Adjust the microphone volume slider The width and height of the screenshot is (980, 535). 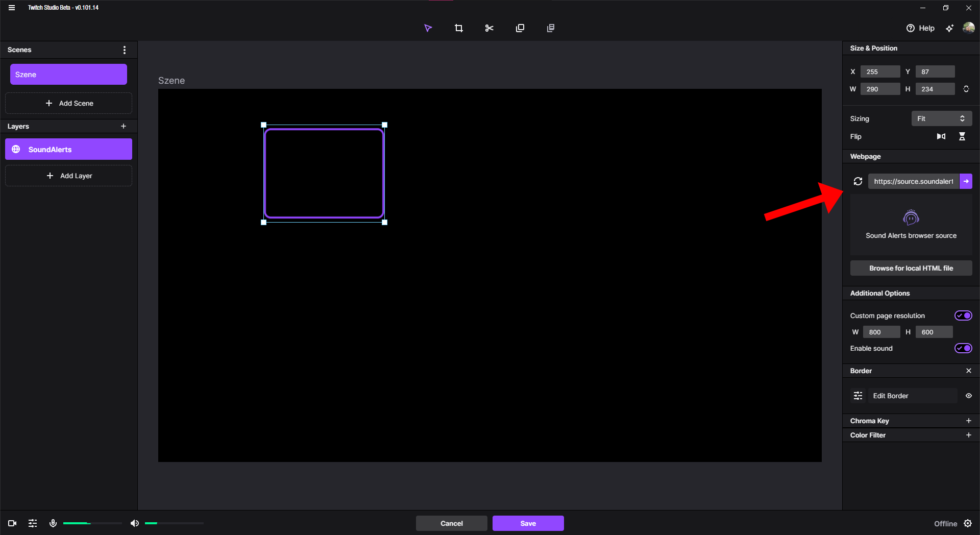[92, 523]
